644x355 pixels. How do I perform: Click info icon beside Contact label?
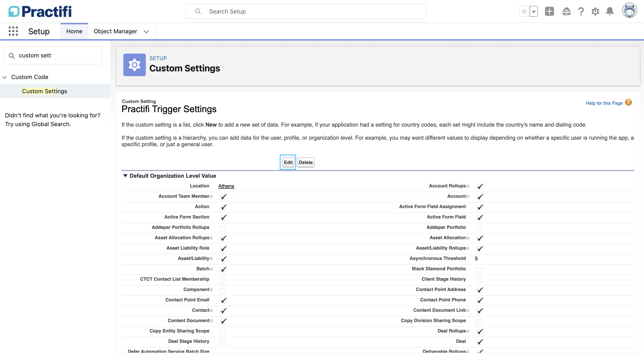click(x=212, y=310)
